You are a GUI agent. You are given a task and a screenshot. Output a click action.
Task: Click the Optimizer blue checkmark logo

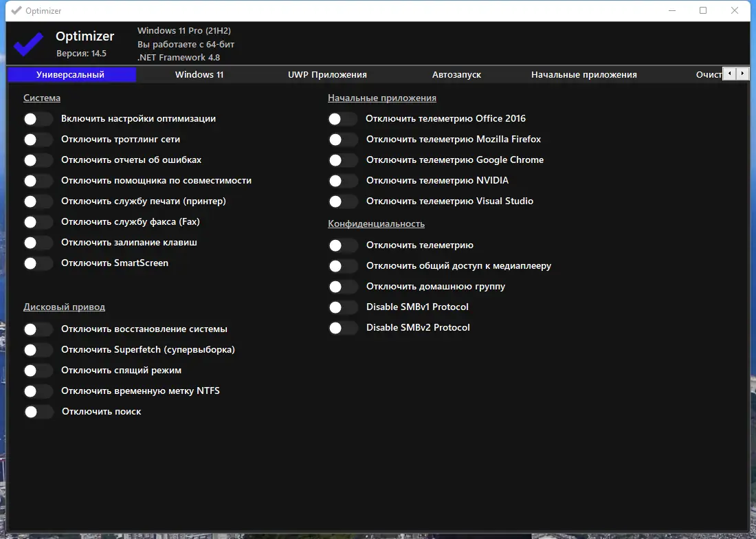pyautogui.click(x=28, y=43)
